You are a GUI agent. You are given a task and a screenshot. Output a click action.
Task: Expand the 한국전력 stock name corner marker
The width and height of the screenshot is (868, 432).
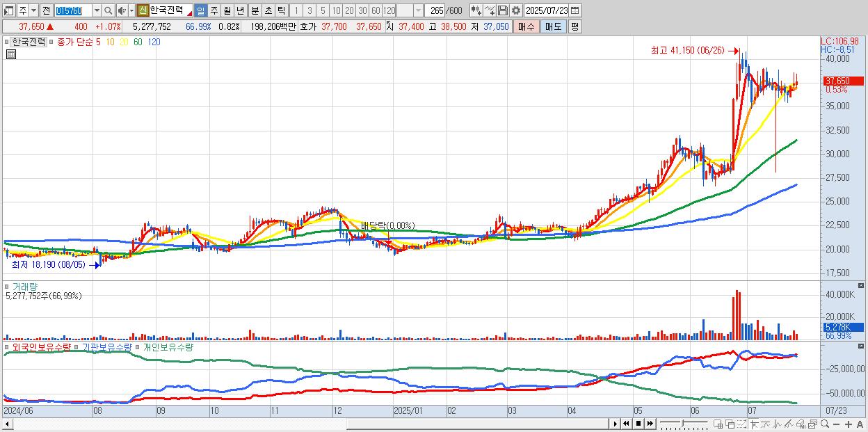(x=189, y=14)
